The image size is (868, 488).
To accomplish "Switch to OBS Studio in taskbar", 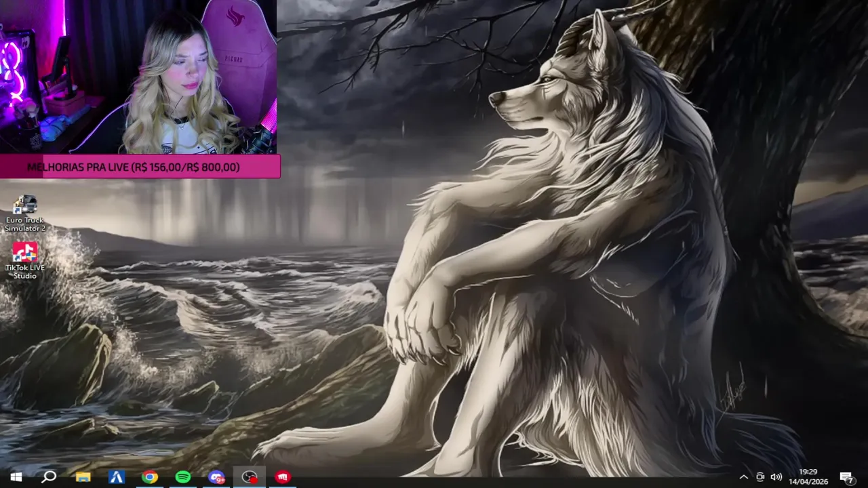I will 249,477.
